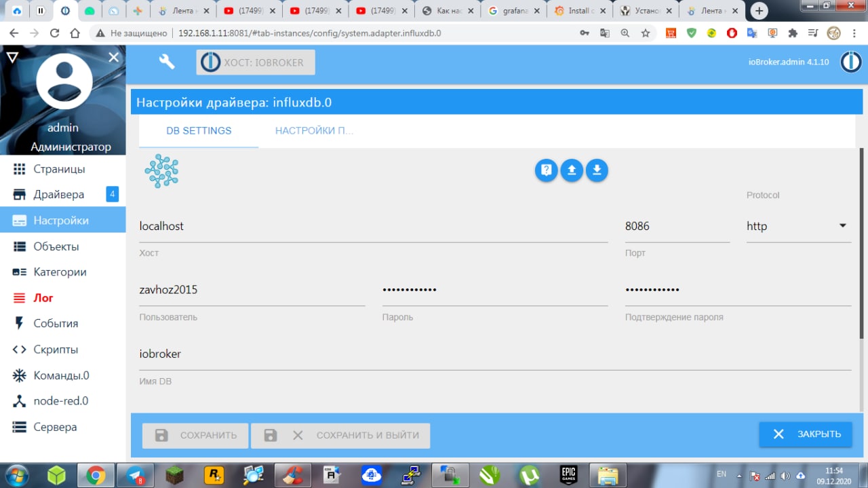Click the Не защищено security warning
The image size is (868, 488).
pos(132,33)
